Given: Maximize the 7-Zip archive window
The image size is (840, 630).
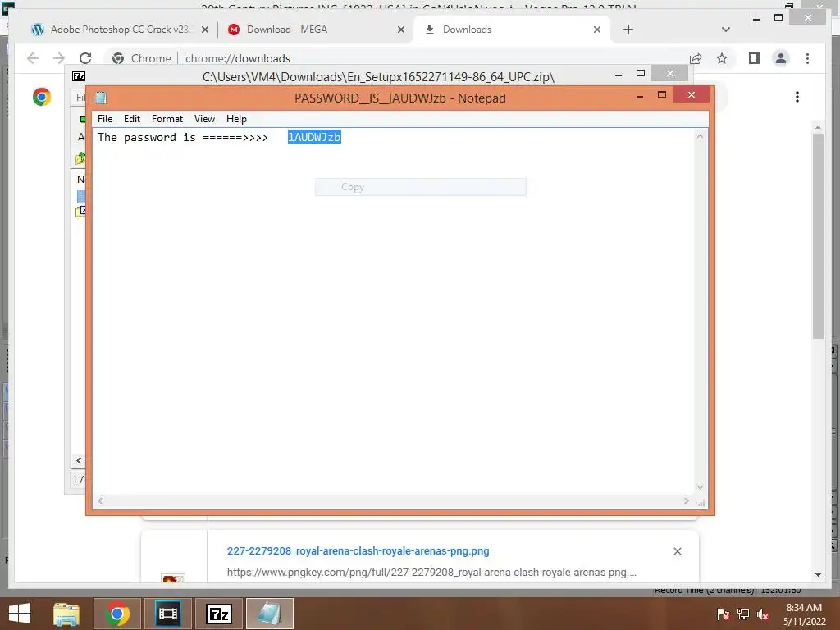Looking at the screenshot, I should tap(640, 73).
